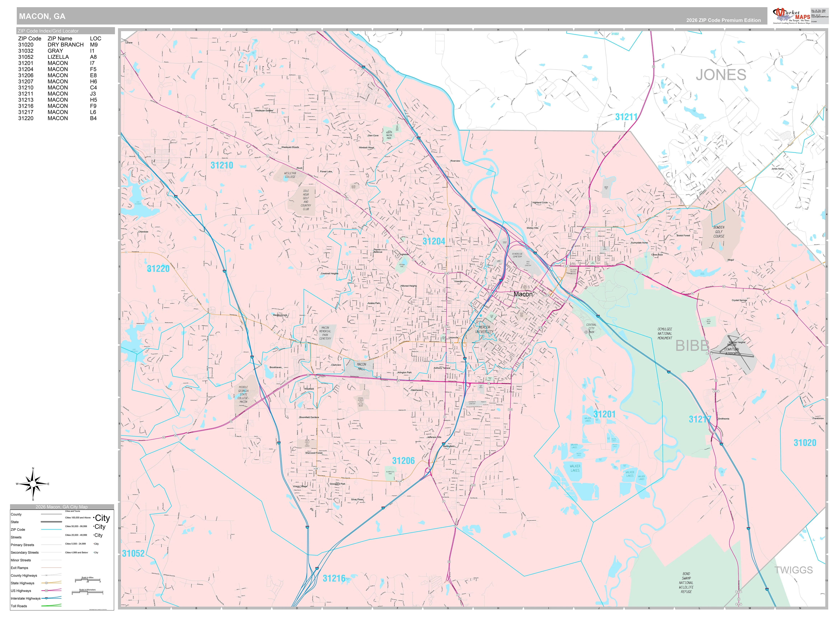
Task: Click the compass rose icon
Action: pyautogui.click(x=33, y=484)
